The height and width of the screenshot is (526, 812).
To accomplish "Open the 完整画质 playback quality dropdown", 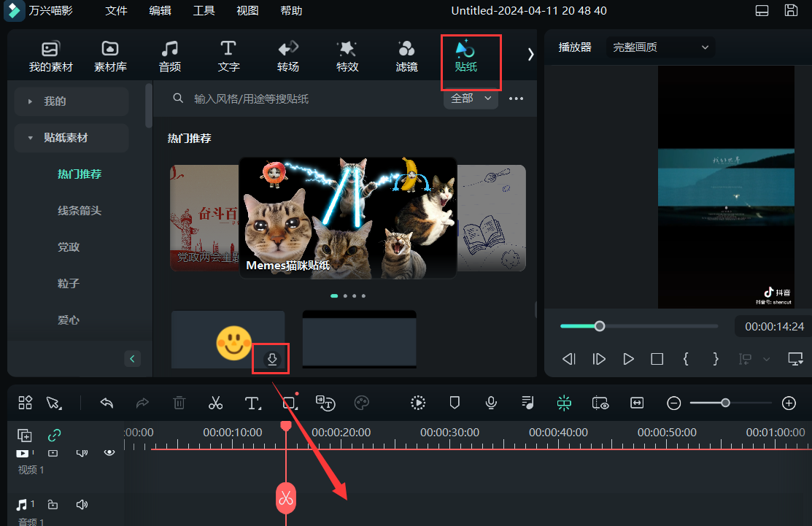I will pos(660,47).
